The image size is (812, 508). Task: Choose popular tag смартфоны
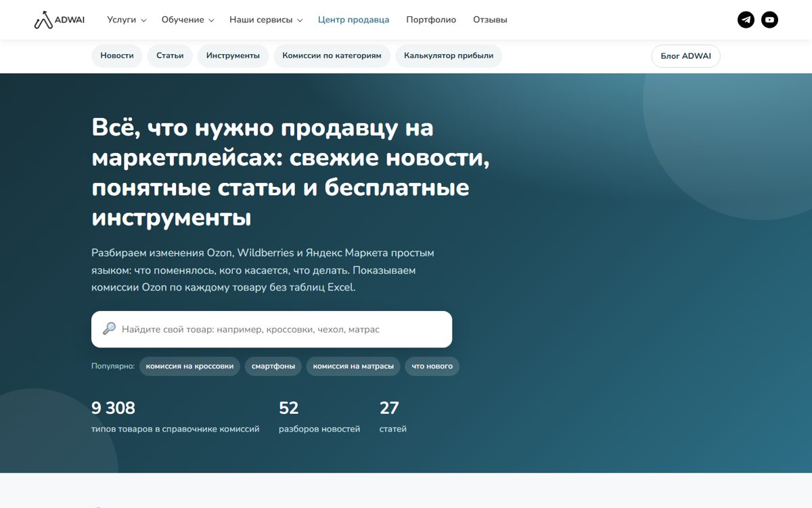tap(273, 366)
